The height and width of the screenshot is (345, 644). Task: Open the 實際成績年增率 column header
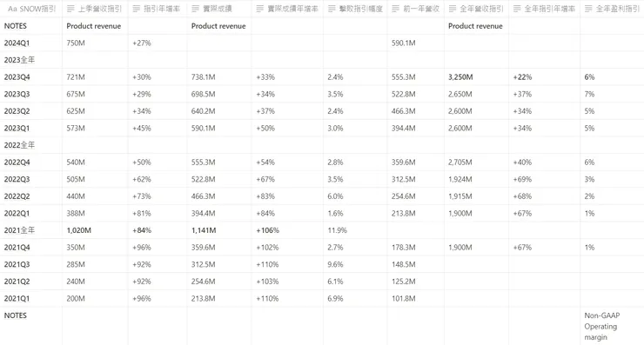pyautogui.click(x=287, y=9)
